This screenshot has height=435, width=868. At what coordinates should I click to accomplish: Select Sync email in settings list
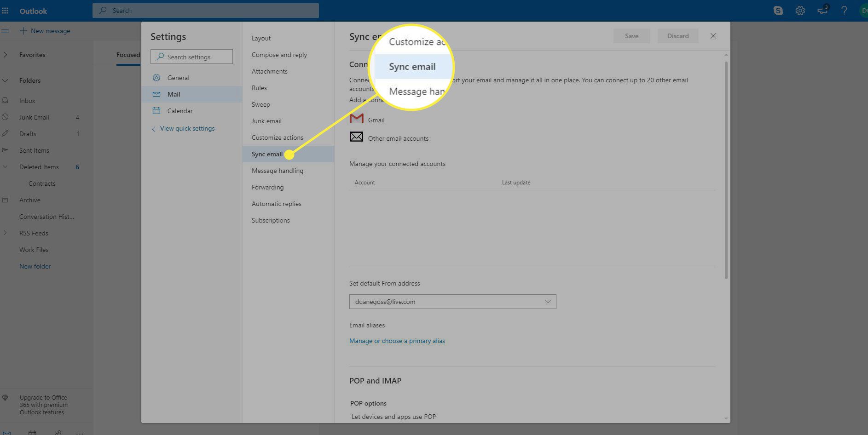288,154
